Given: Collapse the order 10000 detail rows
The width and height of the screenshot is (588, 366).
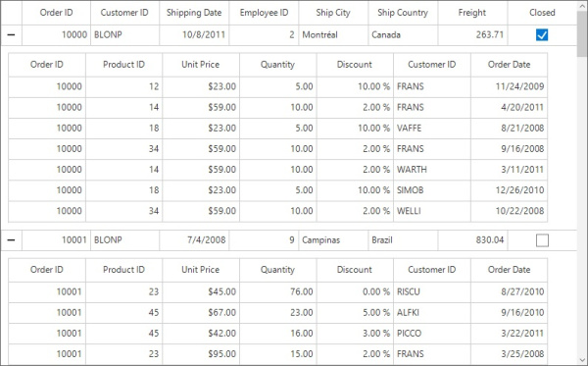Looking at the screenshot, I should (11, 35).
